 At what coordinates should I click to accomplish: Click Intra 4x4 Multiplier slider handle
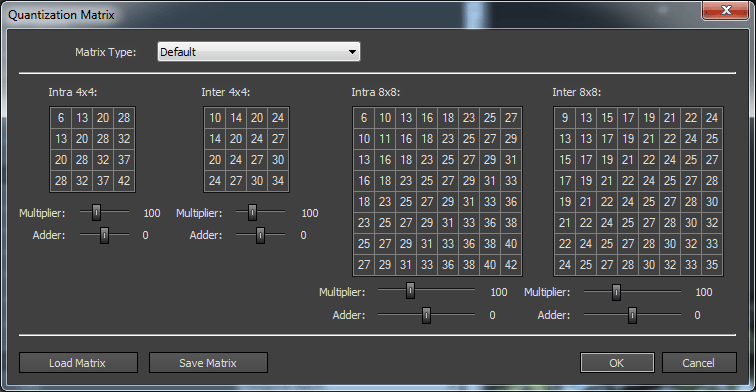pyautogui.click(x=96, y=212)
